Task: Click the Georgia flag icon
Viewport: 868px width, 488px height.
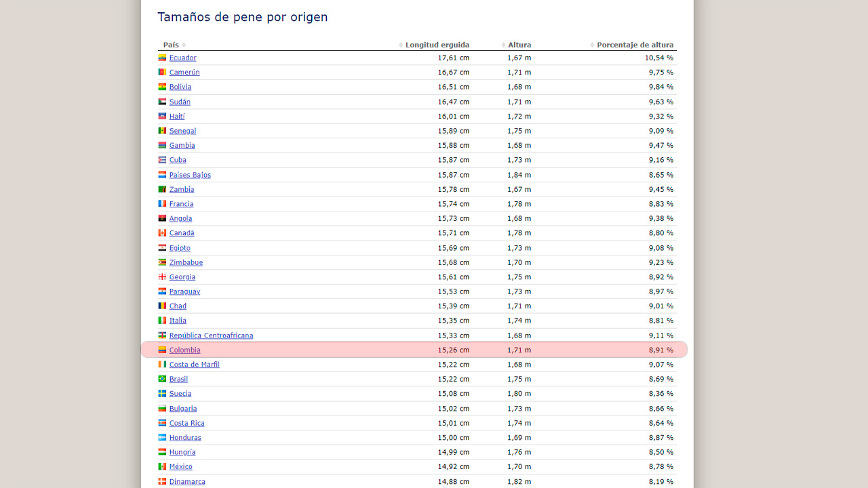Action: [x=162, y=277]
